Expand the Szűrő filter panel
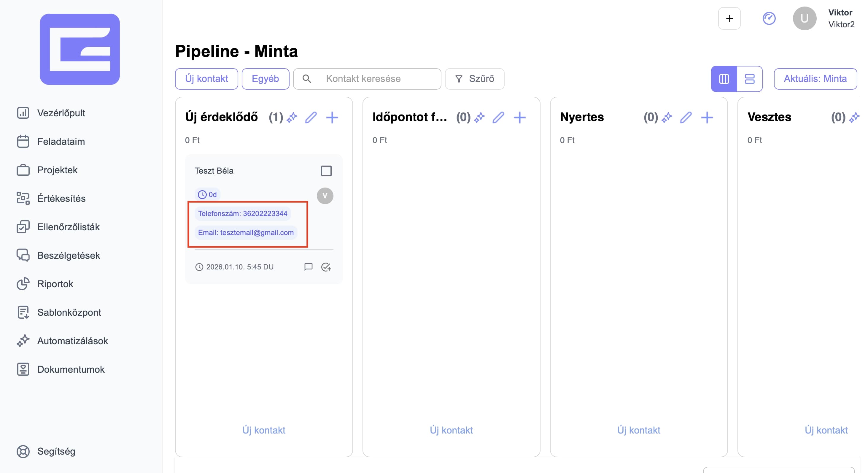 474,79
